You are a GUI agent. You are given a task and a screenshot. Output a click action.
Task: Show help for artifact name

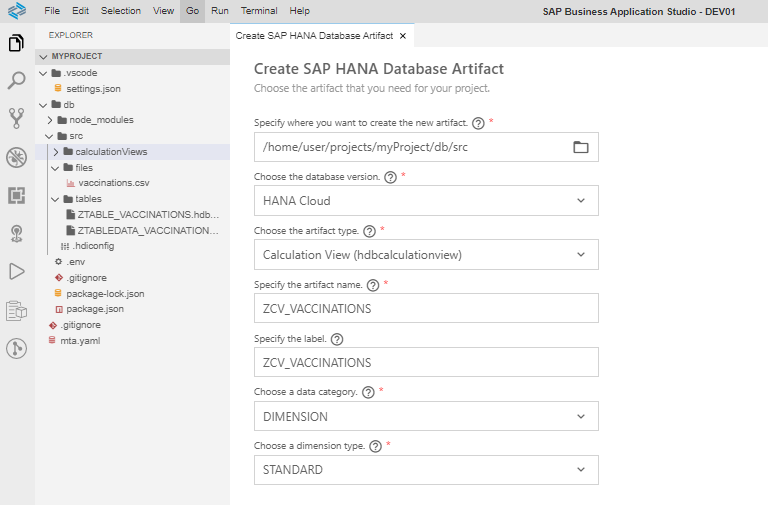[373, 285]
